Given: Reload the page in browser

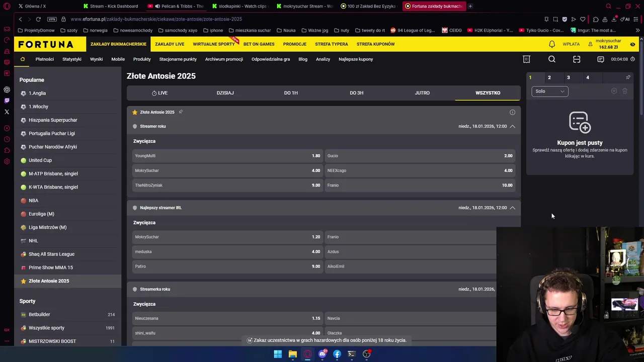Looking at the screenshot, I should tap(38, 19).
